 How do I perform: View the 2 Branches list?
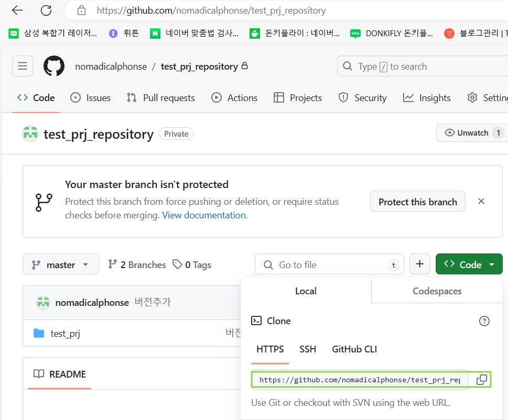coord(137,264)
